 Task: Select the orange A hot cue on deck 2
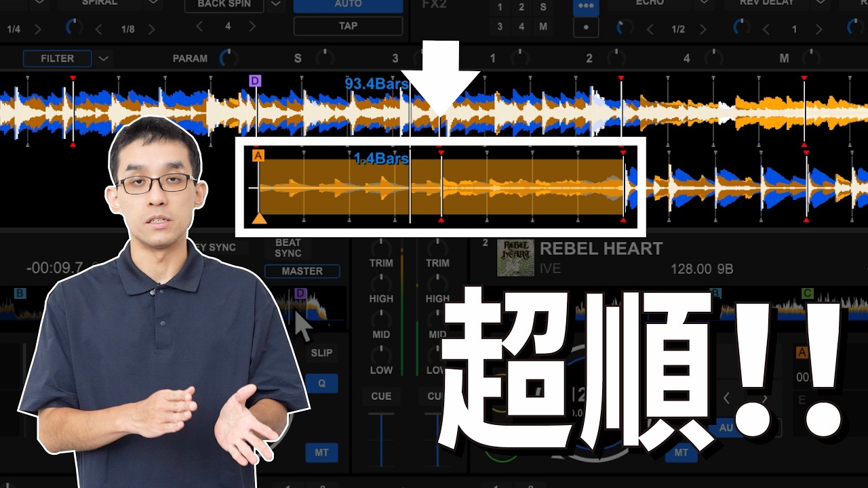[802, 352]
